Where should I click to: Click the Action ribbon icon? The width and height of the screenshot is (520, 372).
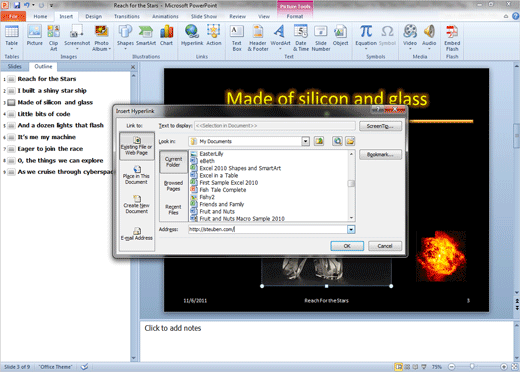(x=214, y=35)
